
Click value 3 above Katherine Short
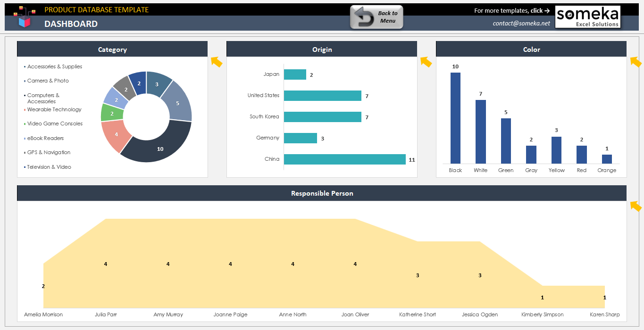point(418,275)
